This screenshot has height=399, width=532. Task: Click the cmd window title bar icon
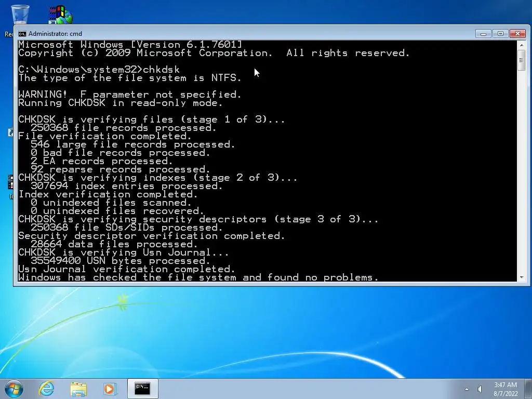(x=22, y=34)
